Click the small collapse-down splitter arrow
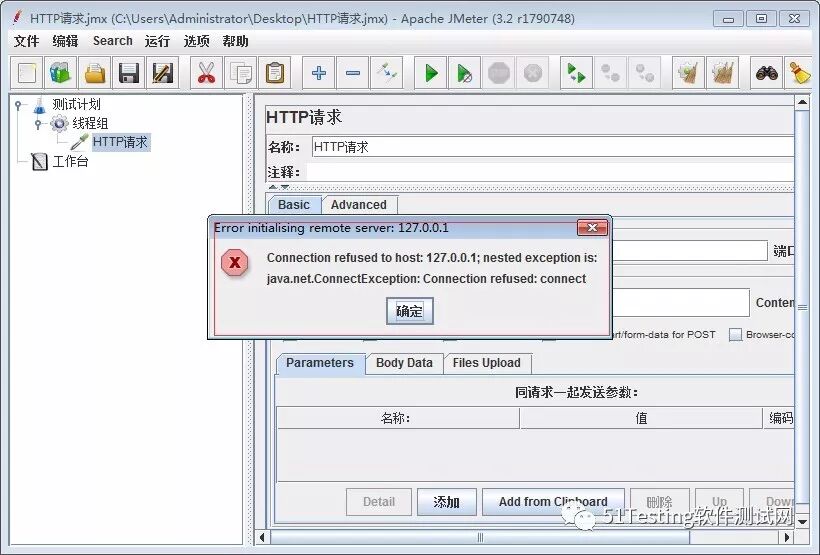The image size is (820, 555). [284, 187]
